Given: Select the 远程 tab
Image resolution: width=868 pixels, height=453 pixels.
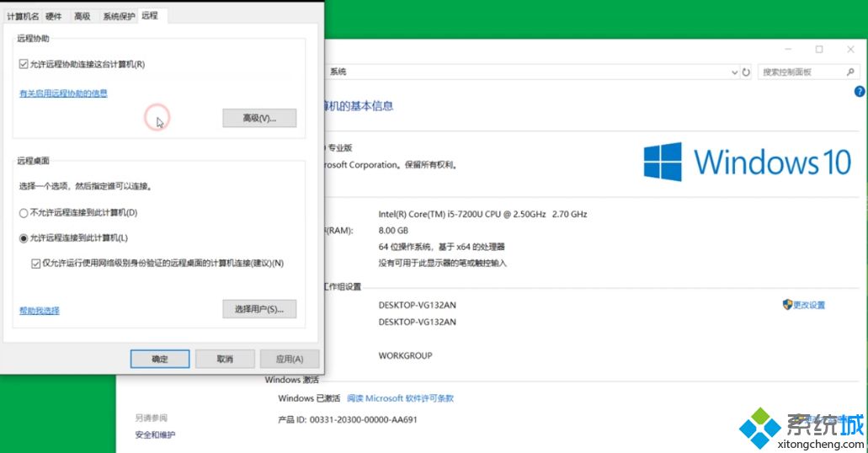Looking at the screenshot, I should point(150,15).
